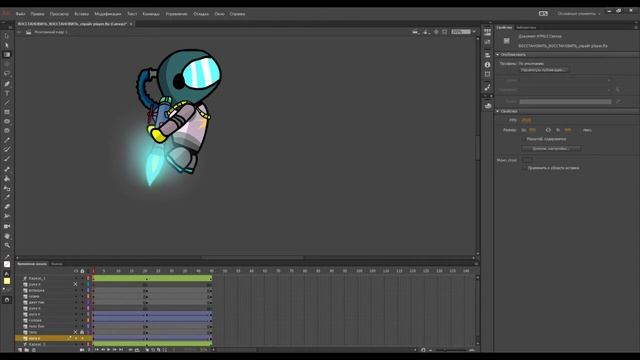This screenshot has height=360, width=640.
Task: Delete layer with trash icon
Action: click(33, 350)
